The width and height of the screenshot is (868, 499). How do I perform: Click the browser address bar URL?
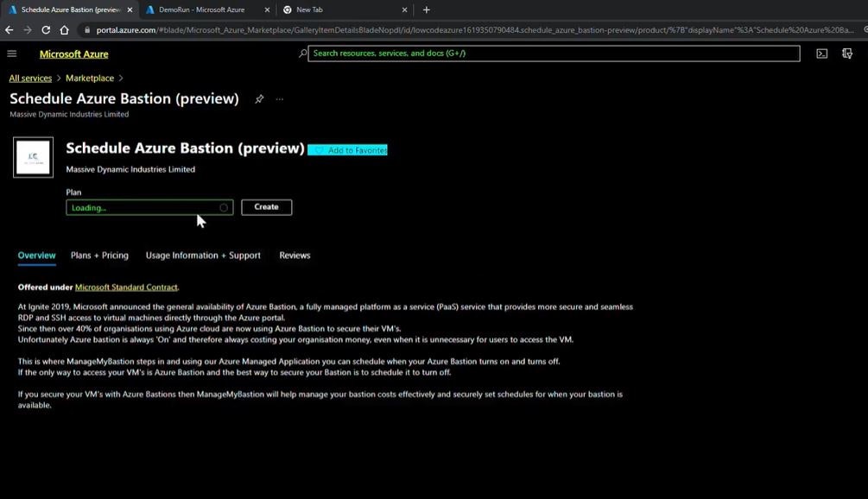click(474, 30)
